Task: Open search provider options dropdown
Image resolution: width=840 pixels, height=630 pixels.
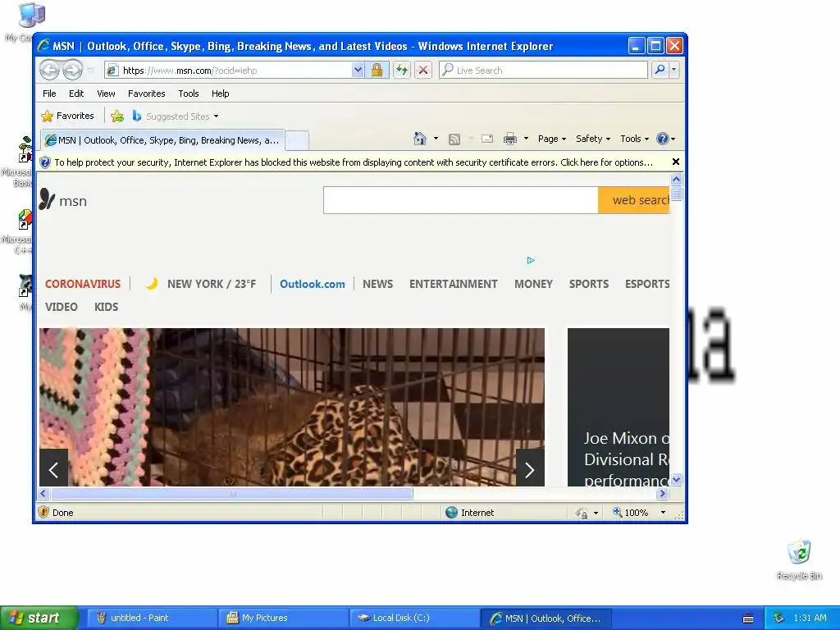Action: pyautogui.click(x=674, y=70)
